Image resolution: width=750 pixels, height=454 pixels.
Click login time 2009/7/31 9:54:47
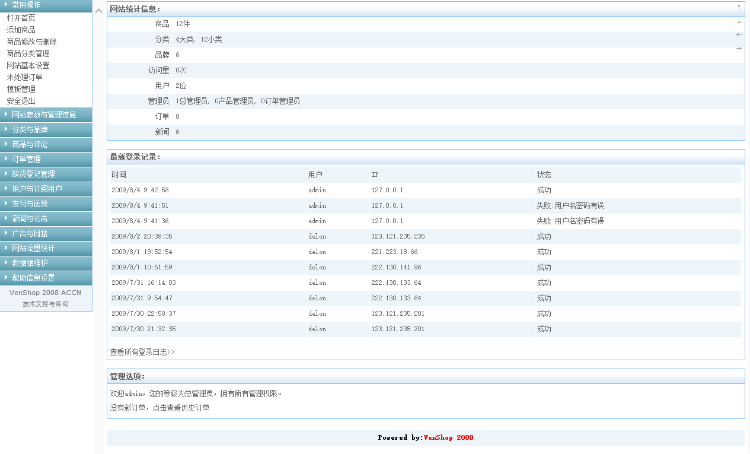142,298
